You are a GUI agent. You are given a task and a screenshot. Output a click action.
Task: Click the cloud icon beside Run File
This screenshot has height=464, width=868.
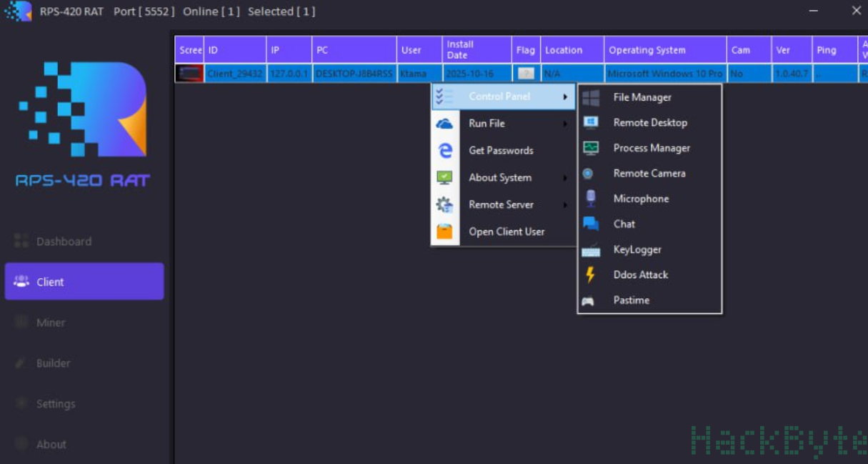click(x=444, y=124)
